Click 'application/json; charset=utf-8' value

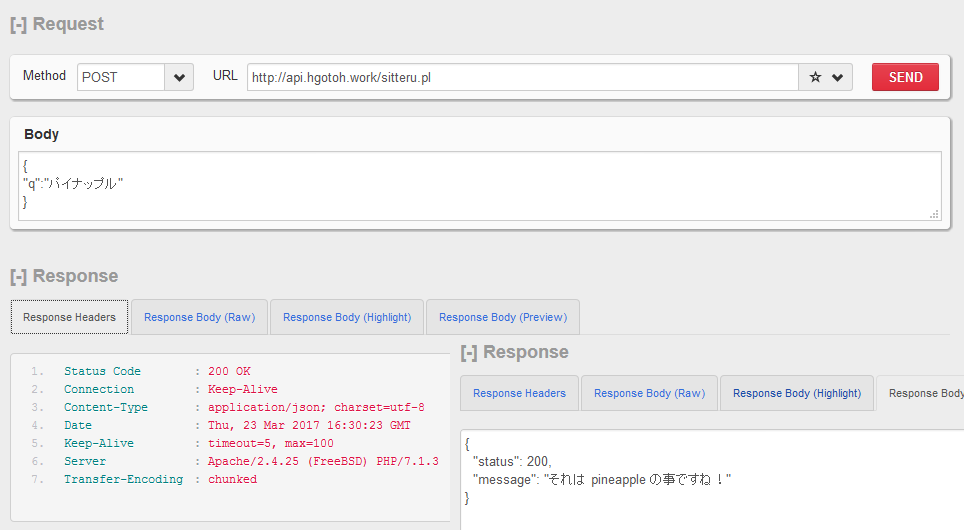(x=316, y=407)
